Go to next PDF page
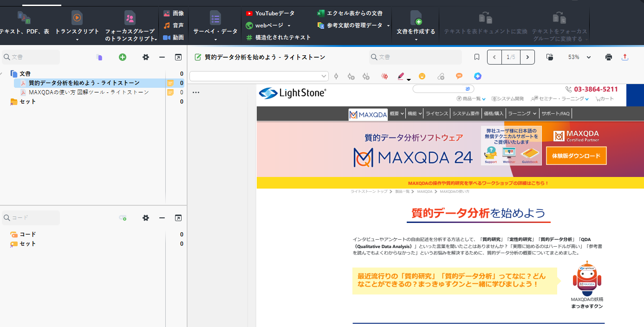The width and height of the screenshot is (644, 327). 527,57
